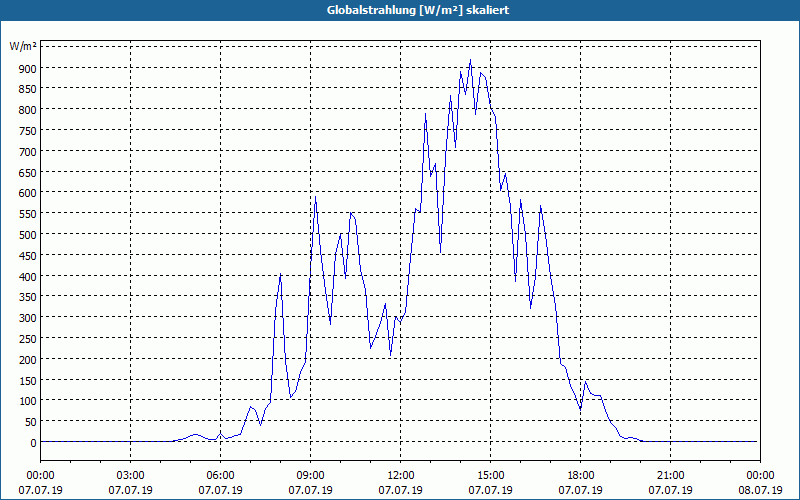Click the 09:00 time axis label
Viewport: 800px width, 500px height.
point(310,476)
